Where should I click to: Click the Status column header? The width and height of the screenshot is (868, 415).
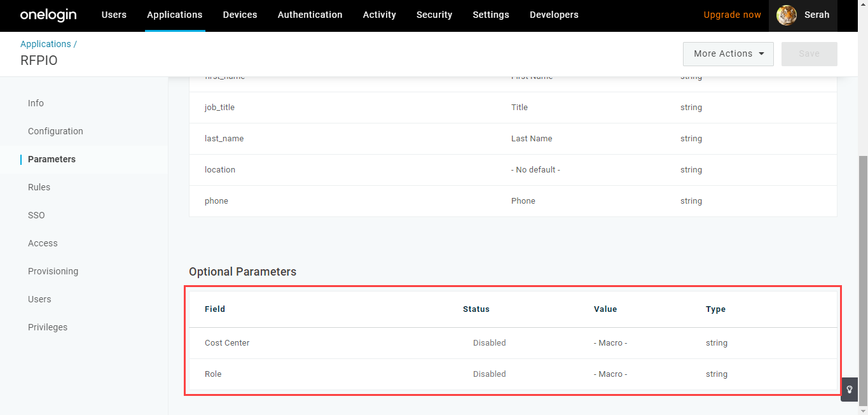point(476,309)
